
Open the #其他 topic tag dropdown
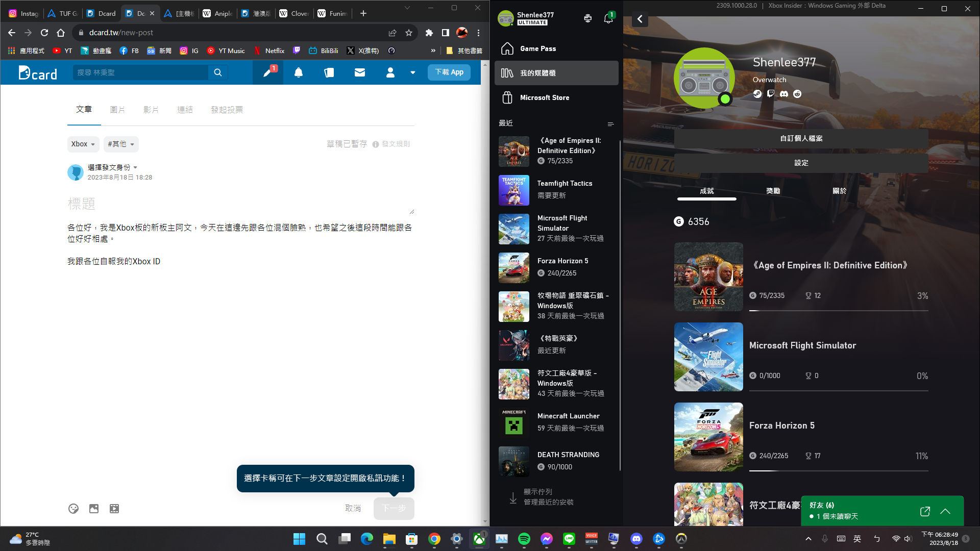point(121,144)
